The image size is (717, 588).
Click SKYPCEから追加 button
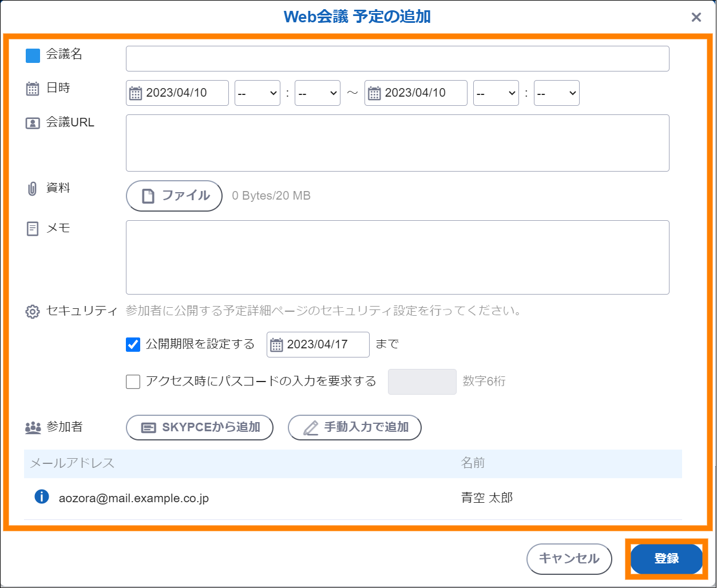200,427
